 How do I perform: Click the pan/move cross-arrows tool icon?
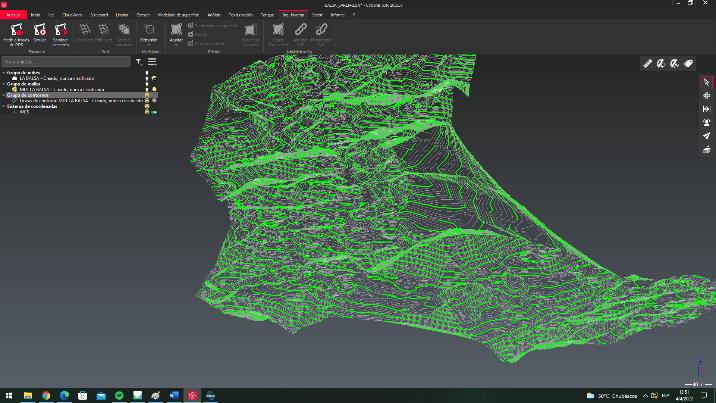coord(707,95)
